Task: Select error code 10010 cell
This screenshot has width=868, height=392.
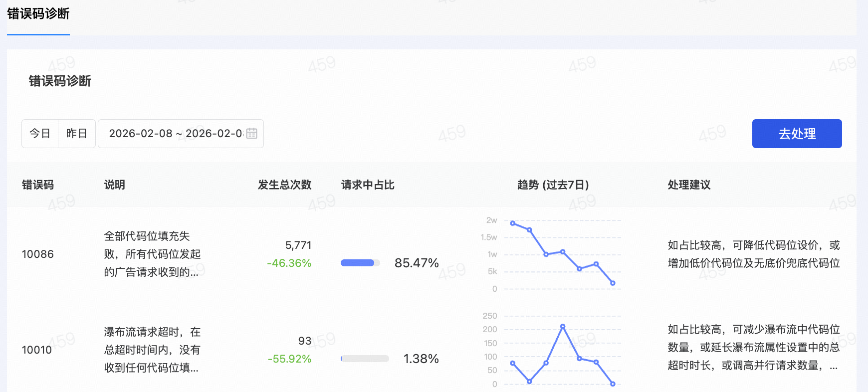Action: click(37, 350)
